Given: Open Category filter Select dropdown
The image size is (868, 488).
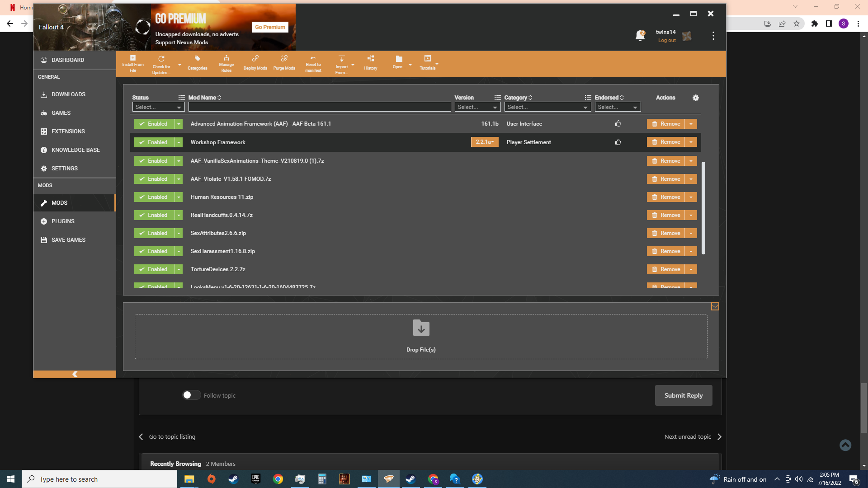Looking at the screenshot, I should (x=547, y=107).
